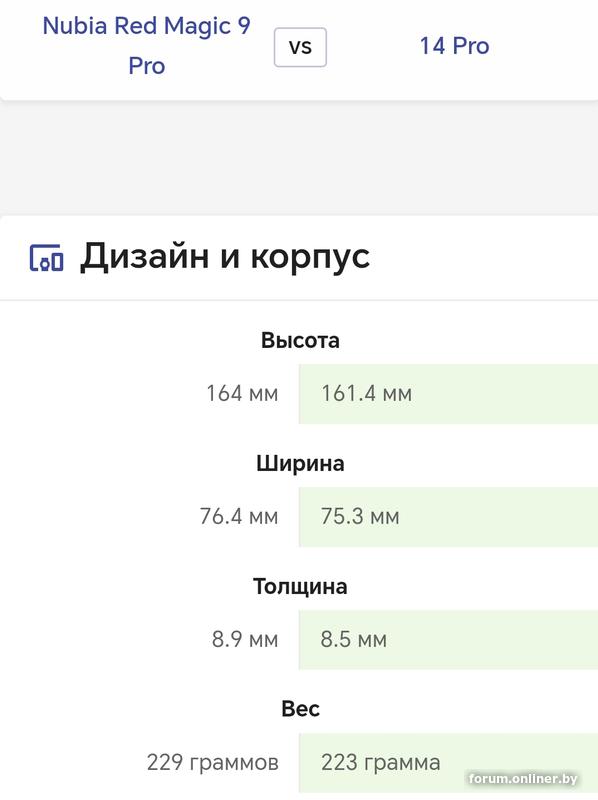Image resolution: width=598 pixels, height=800 pixels.
Task: Click the vs comparison button
Action: tap(300, 47)
